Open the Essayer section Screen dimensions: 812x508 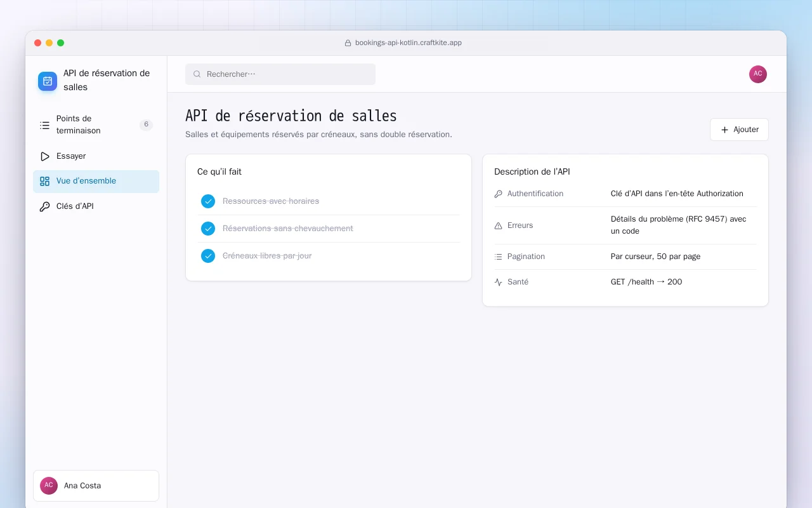(x=96, y=156)
